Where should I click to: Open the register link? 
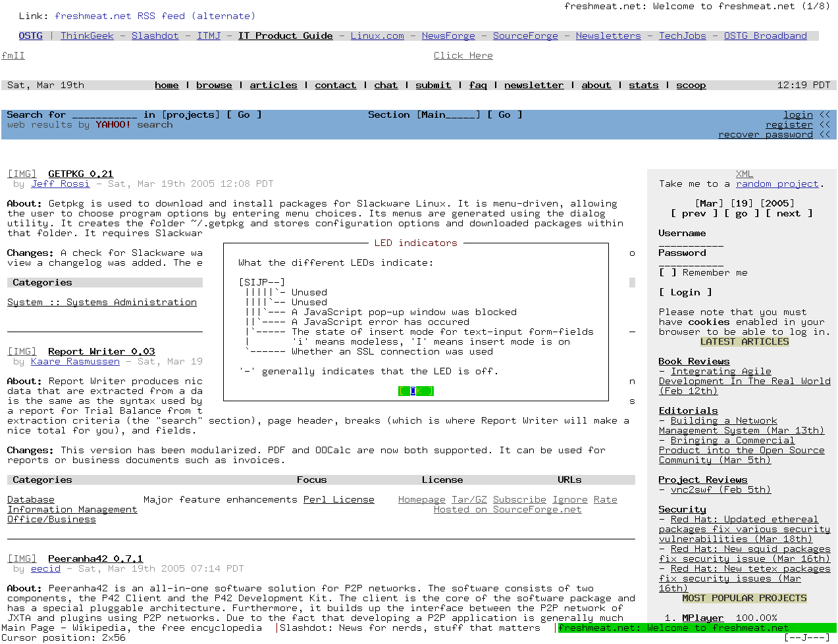tap(789, 124)
